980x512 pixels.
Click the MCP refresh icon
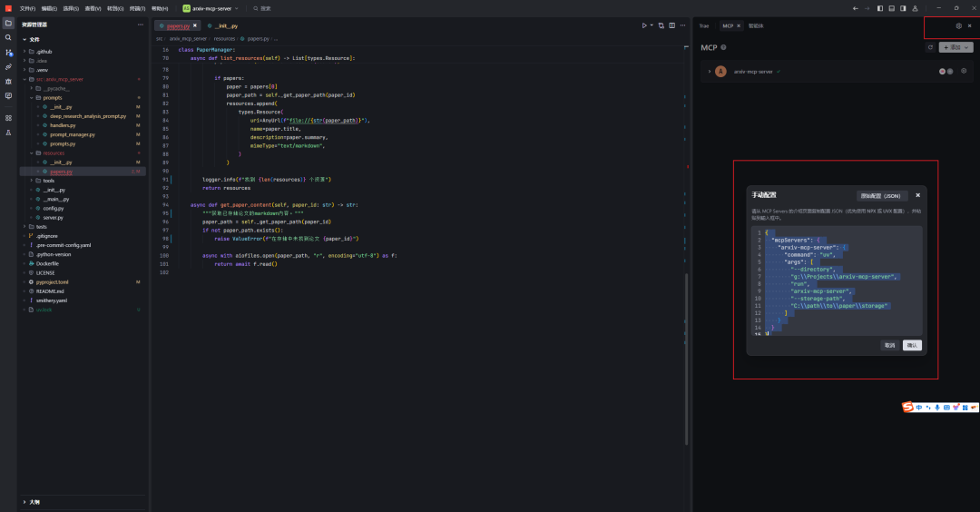pos(929,47)
